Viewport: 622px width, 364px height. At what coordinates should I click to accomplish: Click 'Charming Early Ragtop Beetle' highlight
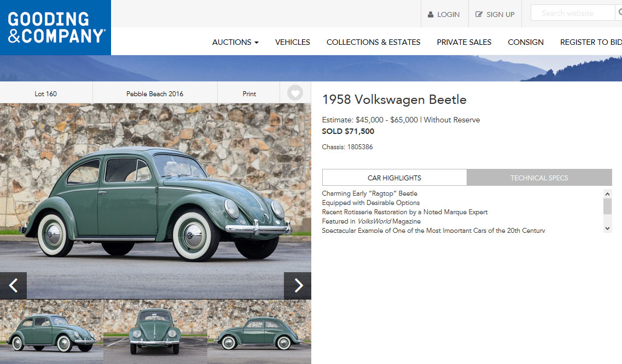click(x=370, y=193)
